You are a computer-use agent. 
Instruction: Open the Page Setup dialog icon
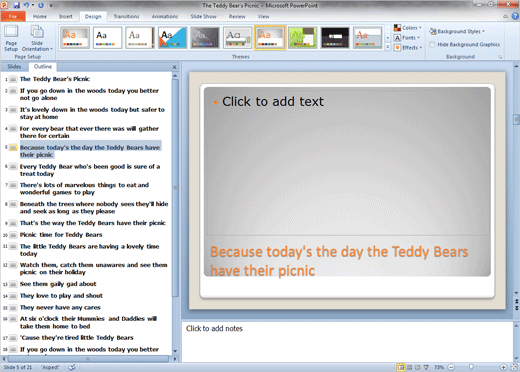pos(11,38)
